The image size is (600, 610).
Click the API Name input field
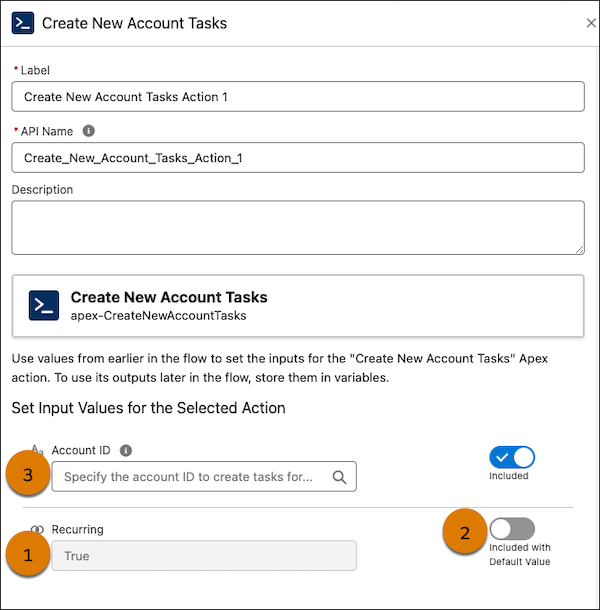point(298,158)
